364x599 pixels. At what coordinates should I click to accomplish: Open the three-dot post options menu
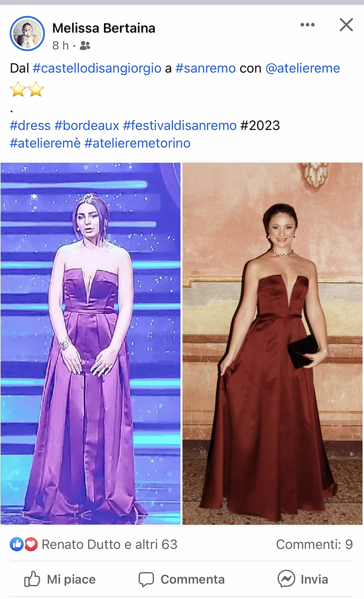[x=307, y=25]
